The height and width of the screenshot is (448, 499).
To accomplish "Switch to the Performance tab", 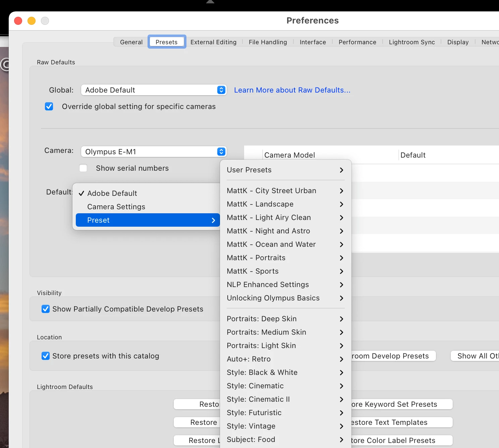I will pyautogui.click(x=357, y=42).
